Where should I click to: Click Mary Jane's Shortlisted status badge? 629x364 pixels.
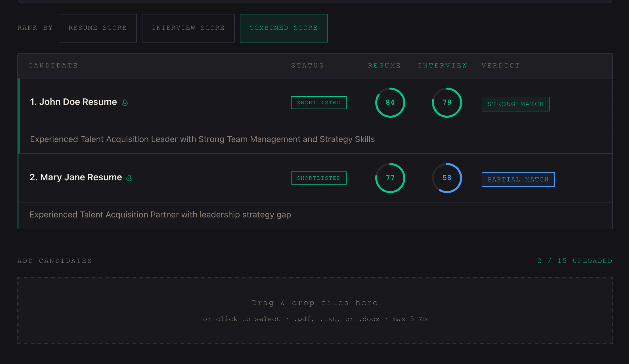click(x=318, y=178)
